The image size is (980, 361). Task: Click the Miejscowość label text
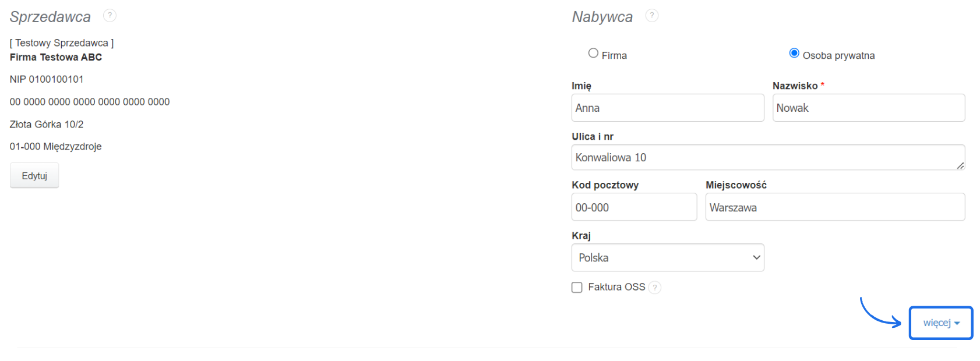point(736,185)
